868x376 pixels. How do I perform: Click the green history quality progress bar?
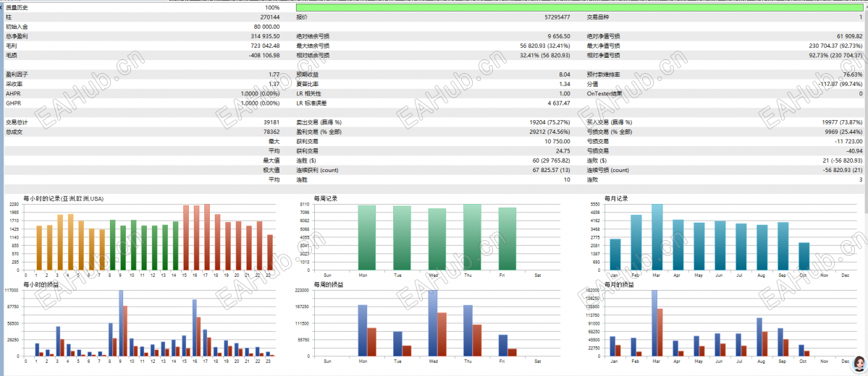tap(581, 8)
